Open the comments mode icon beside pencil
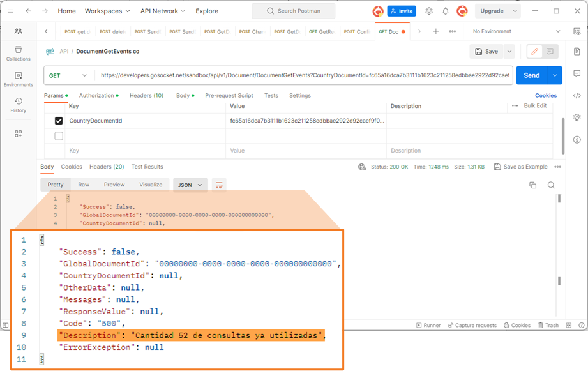The width and height of the screenshot is (588, 371). (550, 51)
